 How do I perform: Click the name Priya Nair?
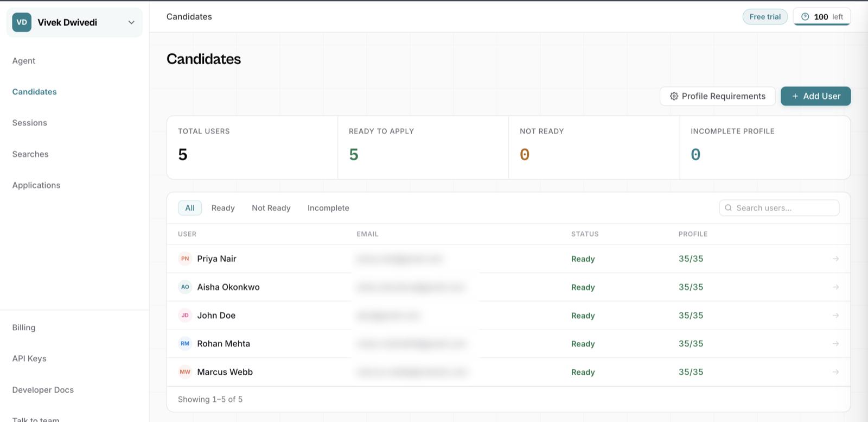click(216, 259)
